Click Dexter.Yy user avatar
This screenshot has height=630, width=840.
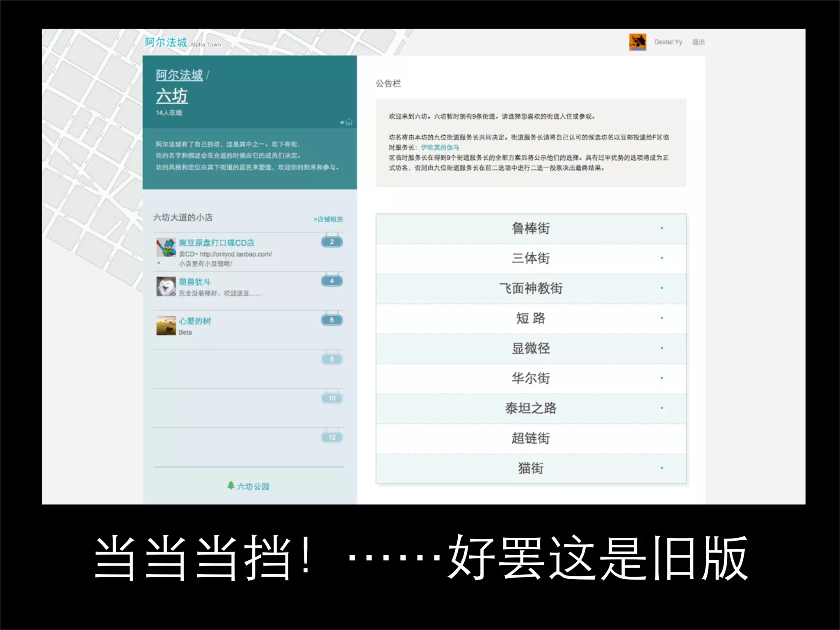pyautogui.click(x=637, y=42)
